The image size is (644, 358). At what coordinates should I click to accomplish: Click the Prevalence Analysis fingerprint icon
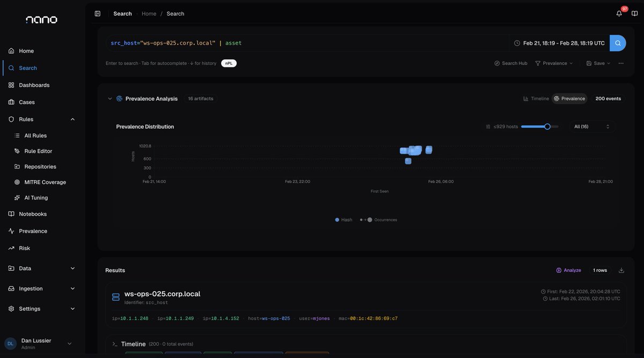tap(119, 99)
